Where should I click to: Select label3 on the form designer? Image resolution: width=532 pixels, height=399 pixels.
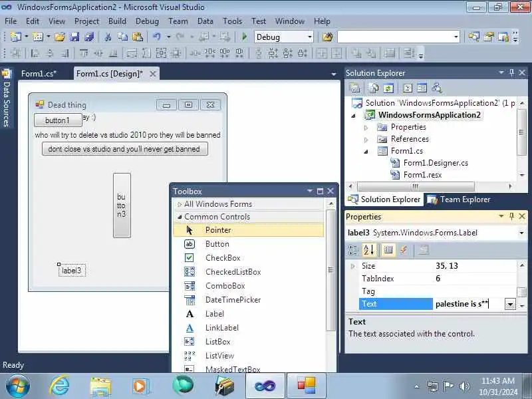click(x=72, y=271)
